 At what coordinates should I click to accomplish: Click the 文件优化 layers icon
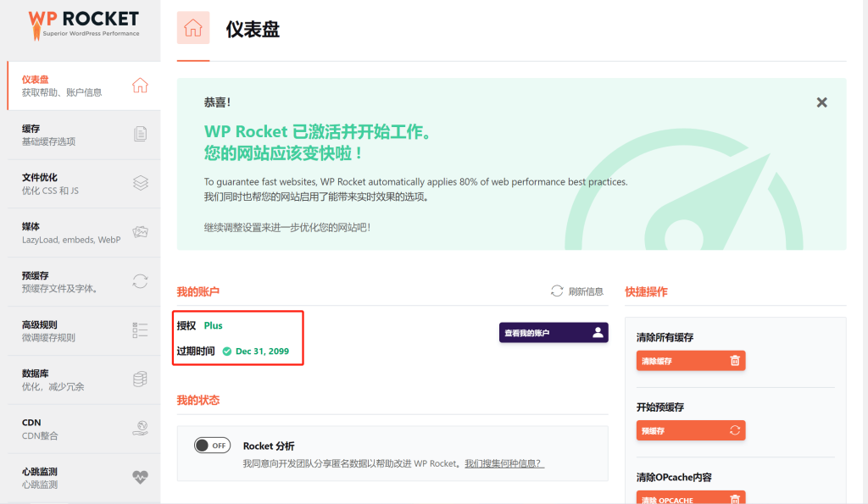click(141, 183)
